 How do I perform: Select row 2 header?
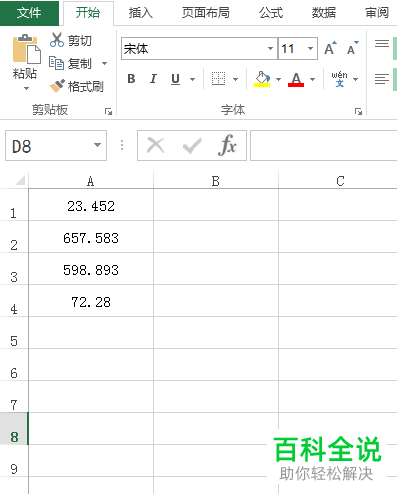(x=14, y=237)
